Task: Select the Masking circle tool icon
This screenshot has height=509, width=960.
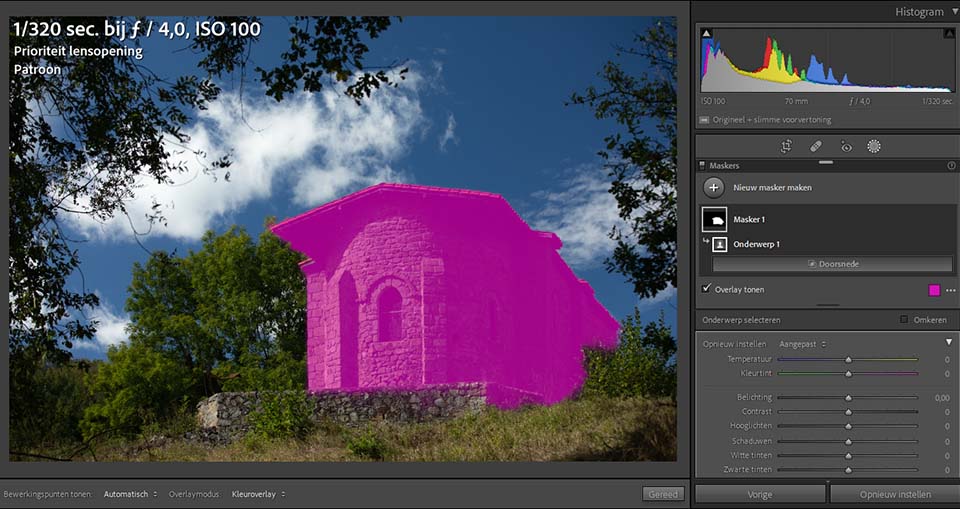Action: pyautogui.click(x=874, y=146)
